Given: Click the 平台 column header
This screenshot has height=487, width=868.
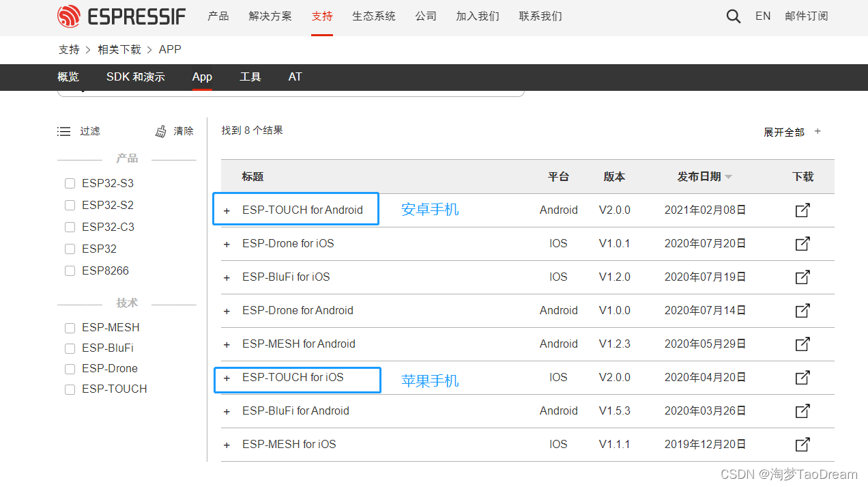Looking at the screenshot, I should (x=558, y=177).
